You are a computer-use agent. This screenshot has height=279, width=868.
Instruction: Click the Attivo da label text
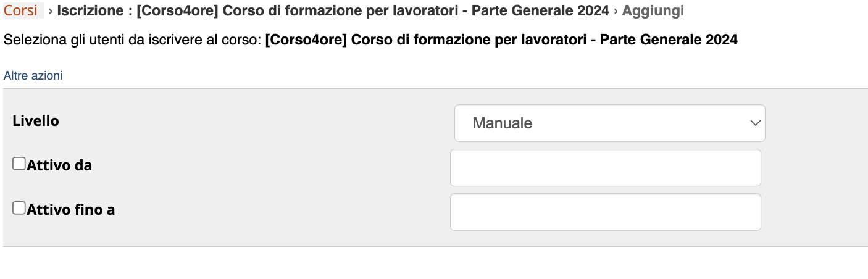(59, 165)
